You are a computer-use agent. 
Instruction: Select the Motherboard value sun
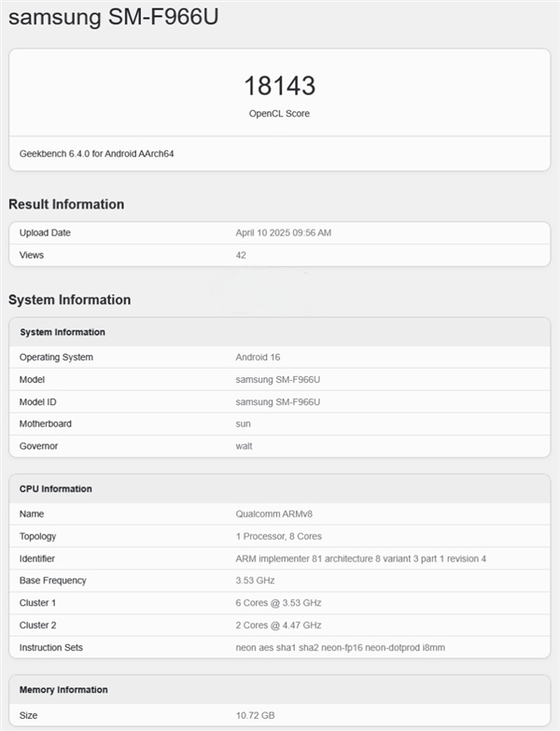[243, 424]
